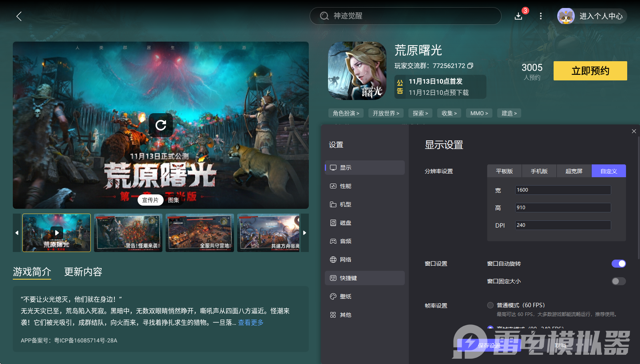The image size is (640, 364).
Task: Click the 荒原曙光 game cover icon
Action: 357,71
